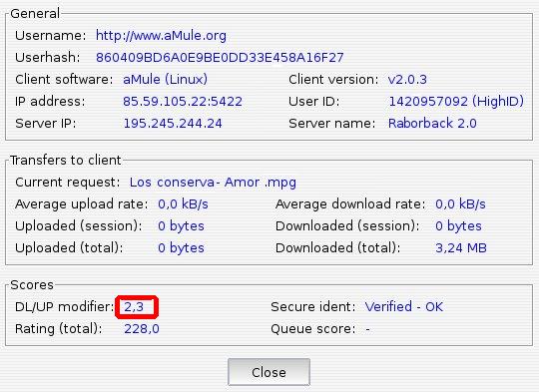Click the client software value aMule (Linux)
This screenshot has width=539, height=392.
pyautogui.click(x=166, y=80)
